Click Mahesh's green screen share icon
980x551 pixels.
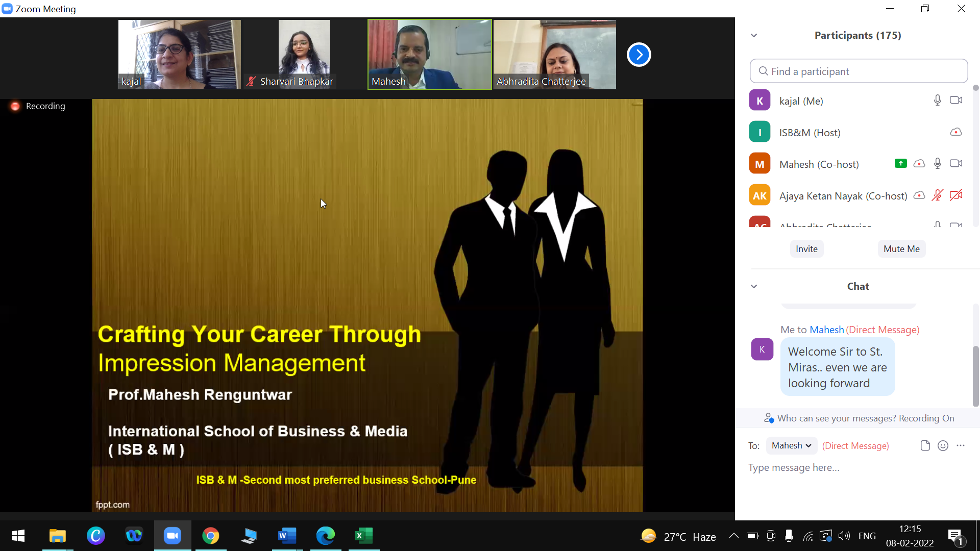point(900,164)
